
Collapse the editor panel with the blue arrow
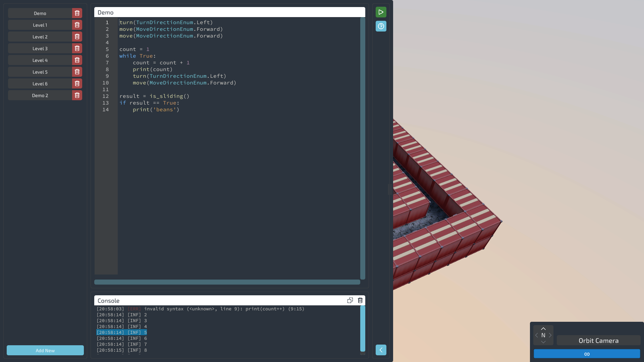click(381, 350)
